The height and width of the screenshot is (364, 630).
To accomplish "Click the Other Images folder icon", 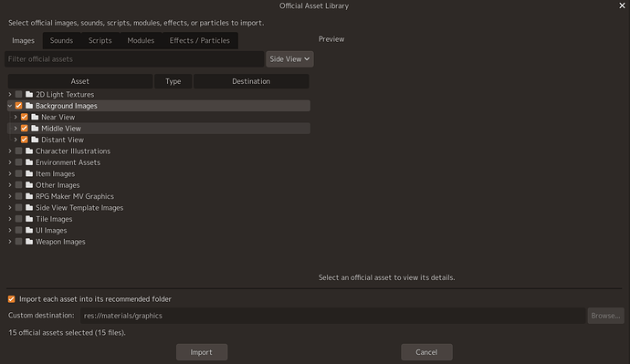I will [29, 185].
